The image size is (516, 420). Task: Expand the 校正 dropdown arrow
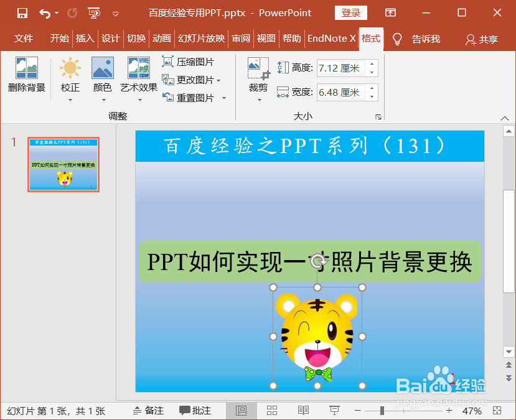tap(70, 100)
